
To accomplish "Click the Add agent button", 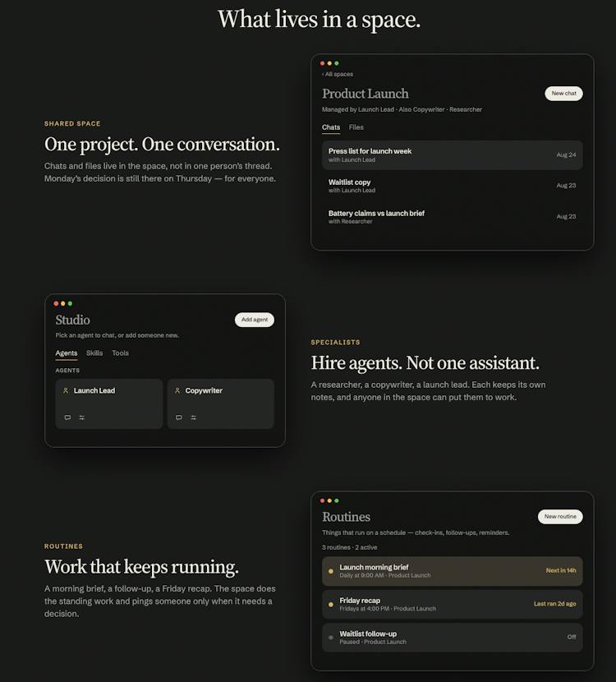I will (255, 320).
